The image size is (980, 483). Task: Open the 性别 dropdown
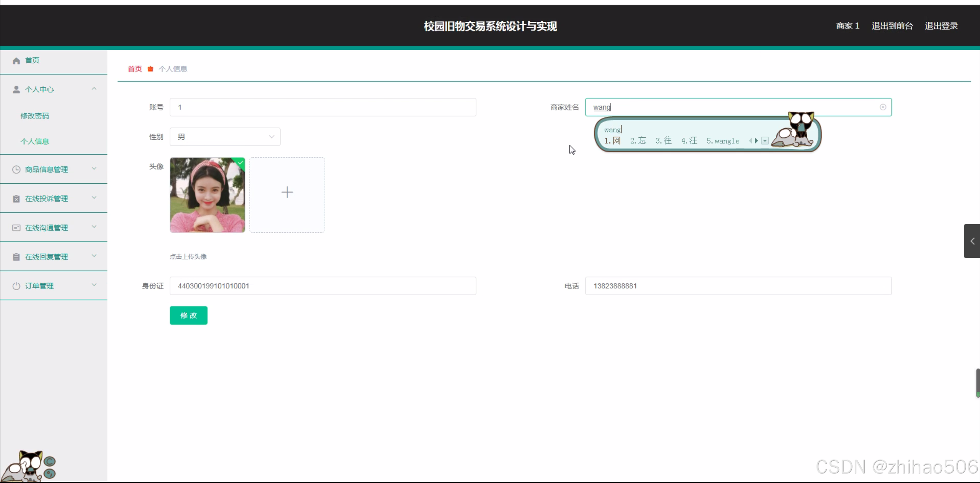pyautogui.click(x=225, y=137)
